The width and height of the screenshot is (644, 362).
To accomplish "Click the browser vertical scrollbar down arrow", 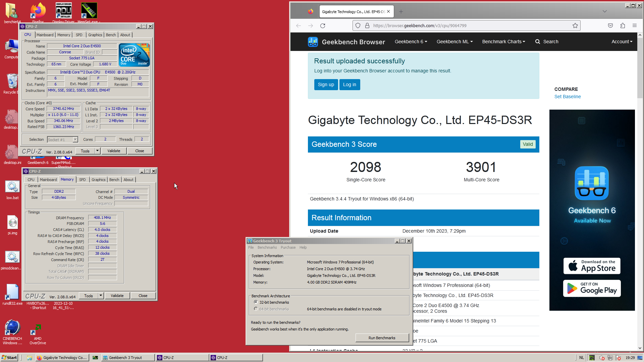I will [640, 348].
